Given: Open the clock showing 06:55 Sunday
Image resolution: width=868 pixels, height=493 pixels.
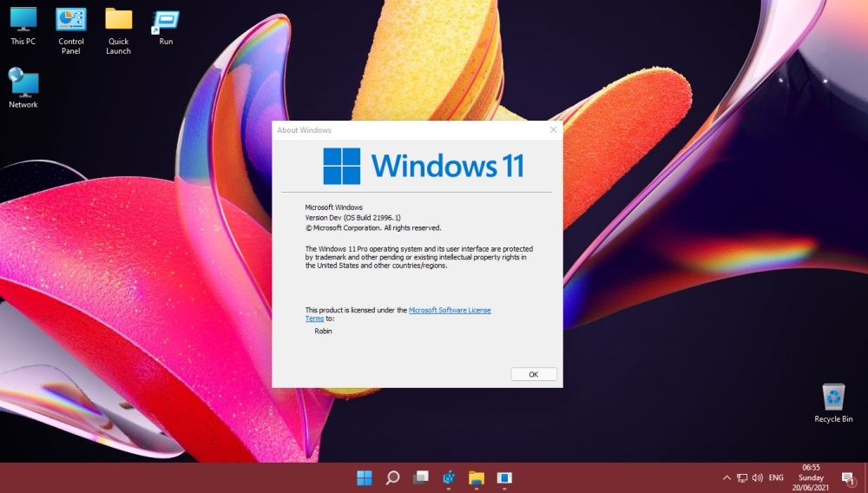Looking at the screenshot, I should click(811, 477).
